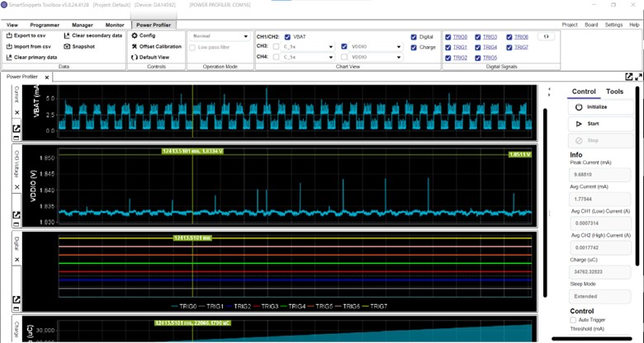Uncheck the TRIG3 checkbox

coord(478,37)
